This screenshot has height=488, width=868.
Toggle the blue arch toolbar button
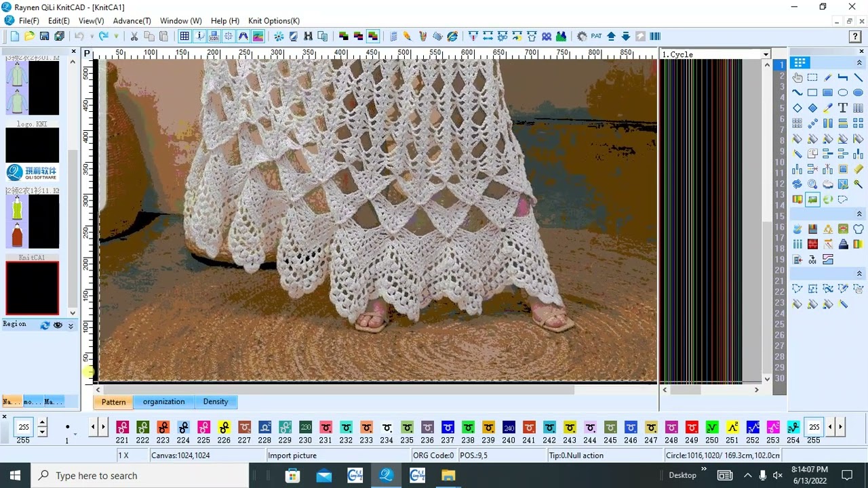click(243, 37)
